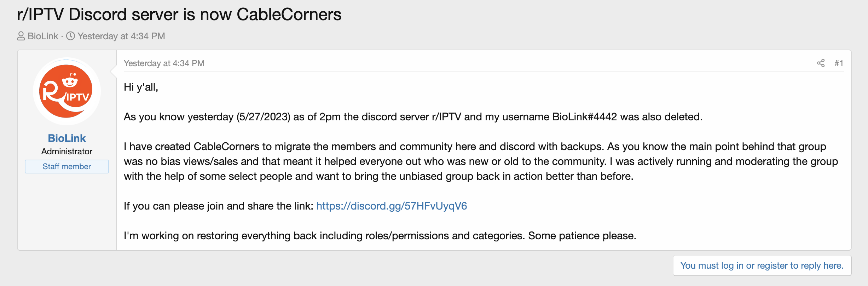Open BioLink author link below the title
The image size is (868, 286).
point(43,36)
